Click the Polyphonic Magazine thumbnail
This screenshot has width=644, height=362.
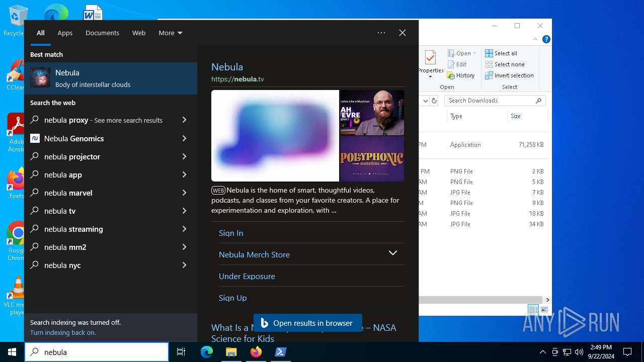(x=372, y=159)
